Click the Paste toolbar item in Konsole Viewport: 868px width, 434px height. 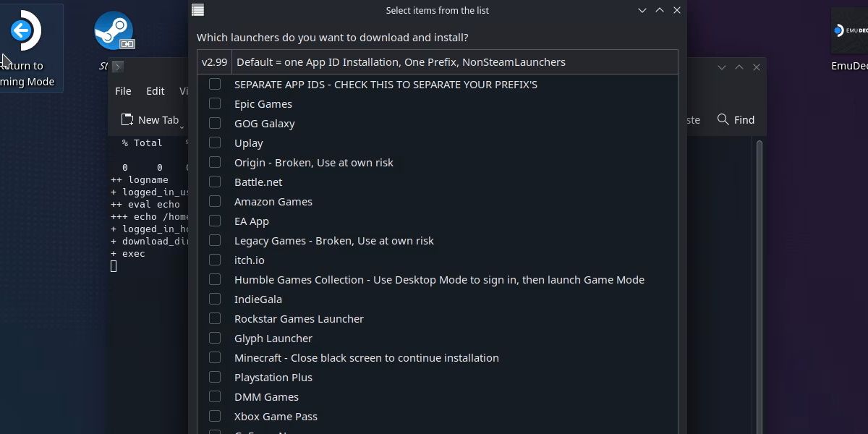[689, 120]
